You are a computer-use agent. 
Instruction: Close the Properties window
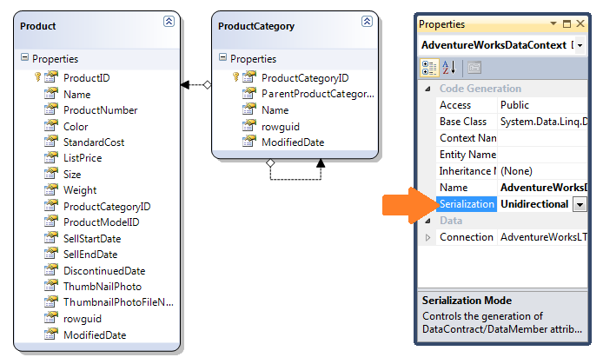coord(580,23)
